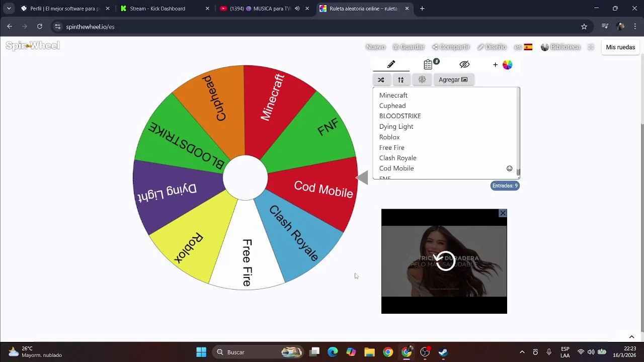Click the SpinTheWheel logo
The image size is (644, 362).
coord(33,46)
